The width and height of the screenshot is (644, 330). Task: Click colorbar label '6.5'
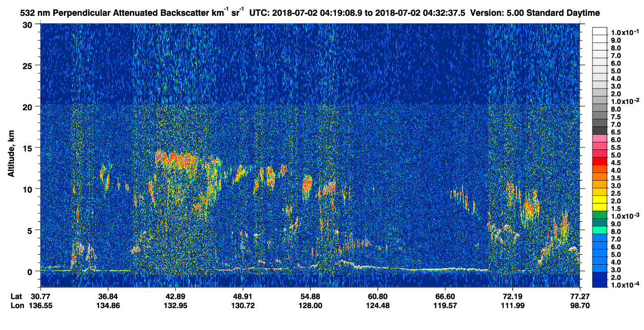pyautogui.click(x=616, y=133)
